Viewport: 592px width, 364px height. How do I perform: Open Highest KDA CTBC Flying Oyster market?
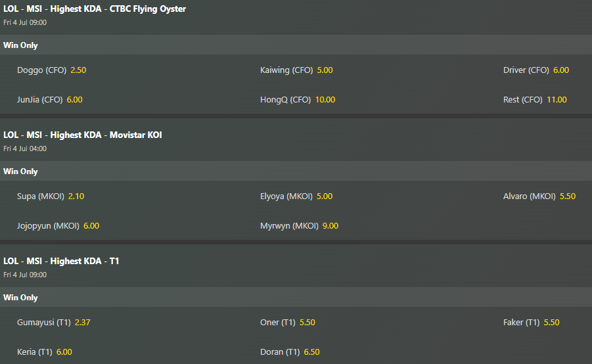[x=95, y=9]
